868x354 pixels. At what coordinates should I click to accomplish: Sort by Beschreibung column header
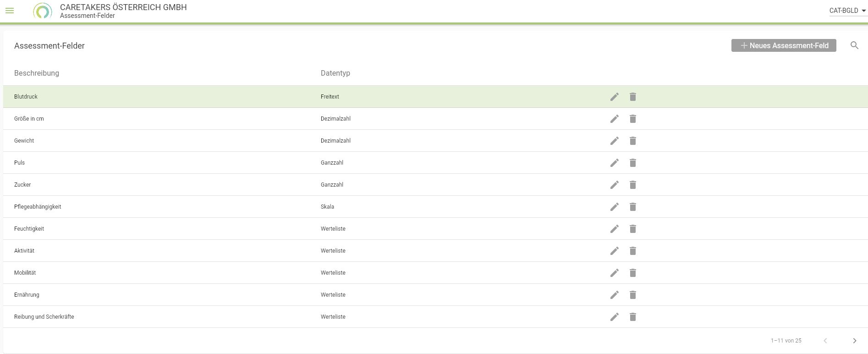[x=37, y=73]
